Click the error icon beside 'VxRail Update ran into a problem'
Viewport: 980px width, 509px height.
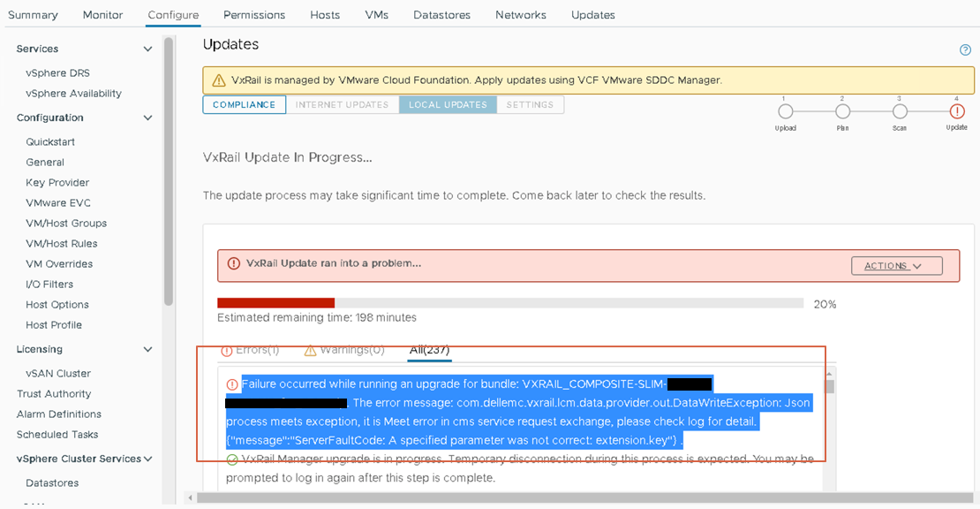point(232,263)
